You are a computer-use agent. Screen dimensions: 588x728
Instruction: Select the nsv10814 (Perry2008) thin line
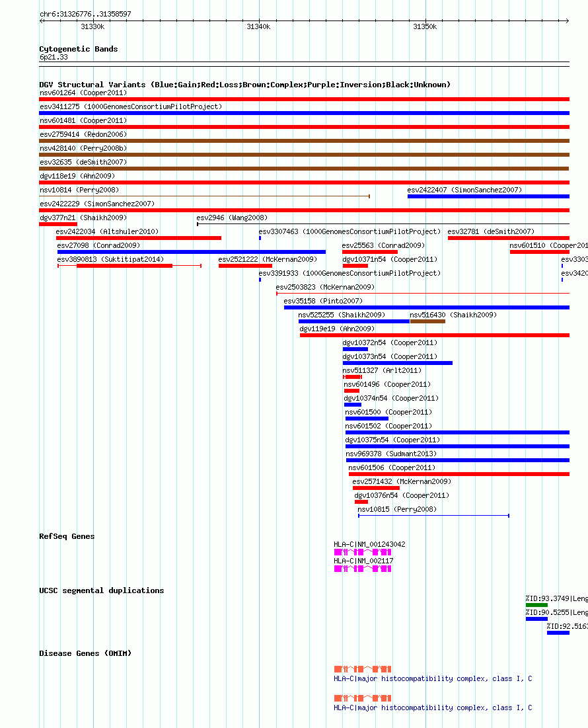(x=205, y=196)
